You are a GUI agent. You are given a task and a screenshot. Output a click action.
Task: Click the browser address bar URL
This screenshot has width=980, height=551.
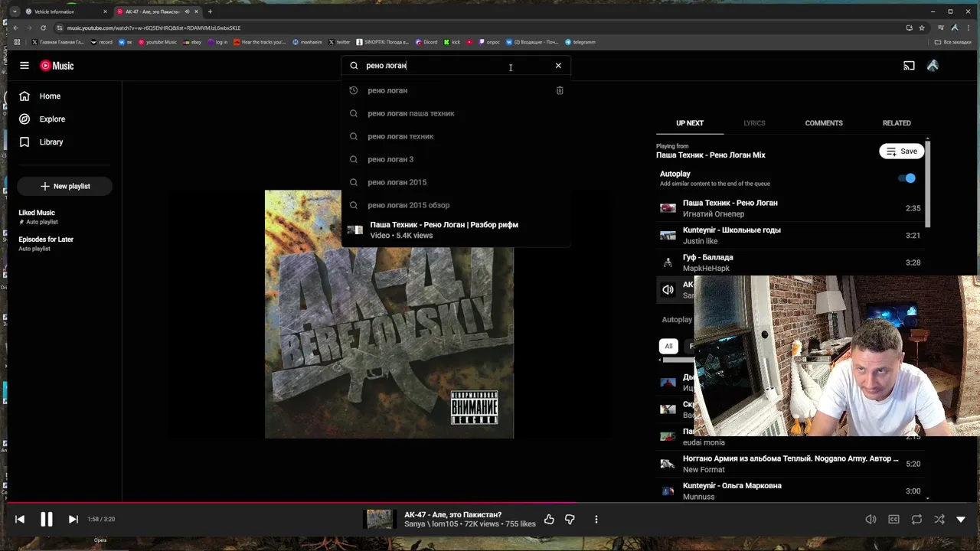(153, 28)
